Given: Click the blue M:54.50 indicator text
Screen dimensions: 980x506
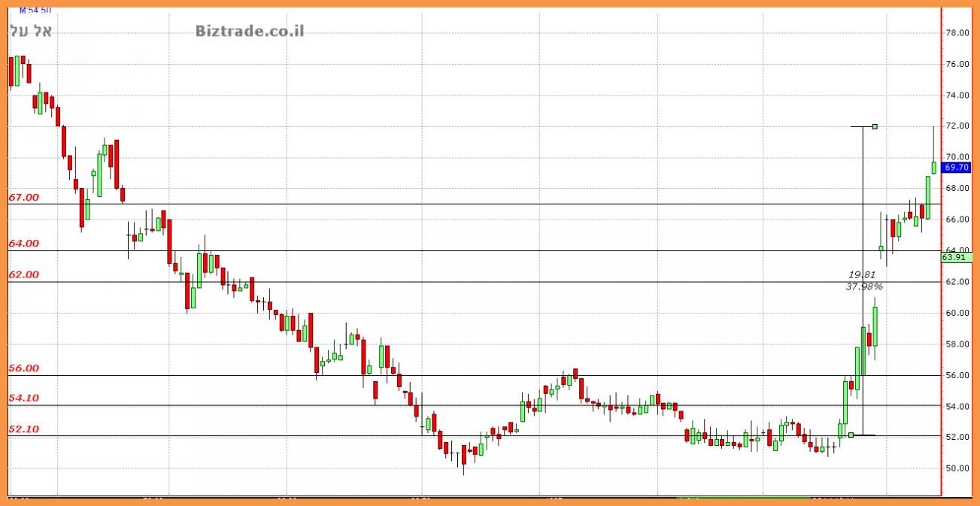Looking at the screenshot, I should [35, 11].
